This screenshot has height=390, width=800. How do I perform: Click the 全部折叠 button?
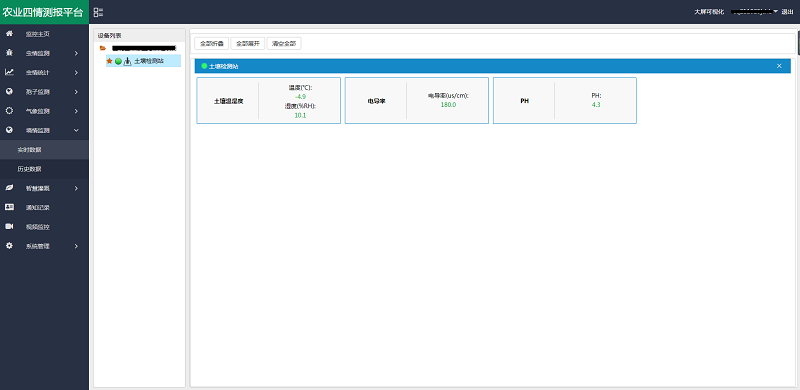point(212,44)
